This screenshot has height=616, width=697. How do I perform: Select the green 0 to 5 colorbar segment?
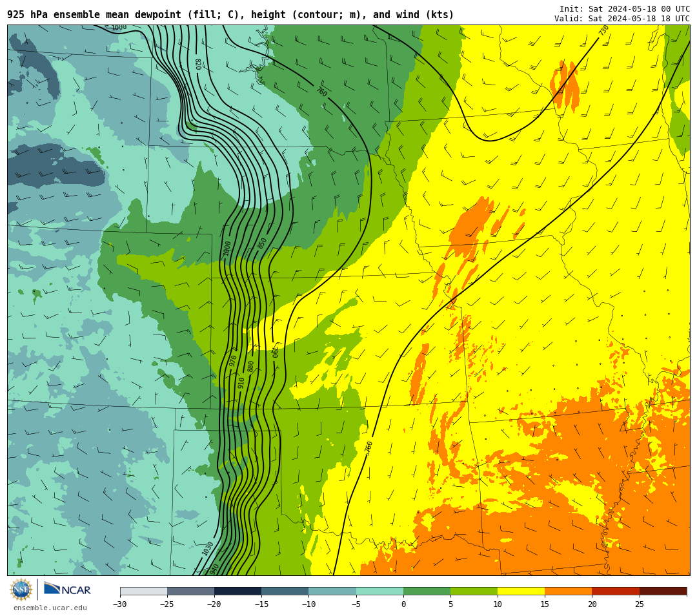(427, 591)
